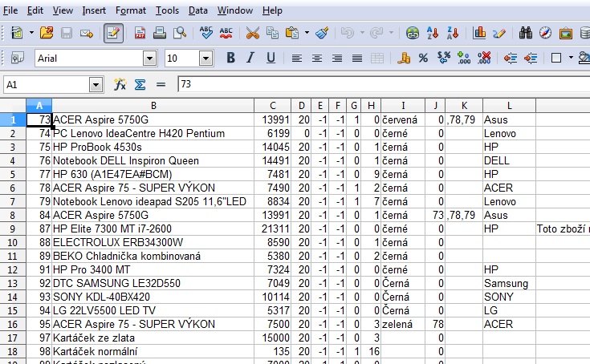This screenshot has width=590, height=364.
Task: Open the Data menu
Action: pos(198,10)
